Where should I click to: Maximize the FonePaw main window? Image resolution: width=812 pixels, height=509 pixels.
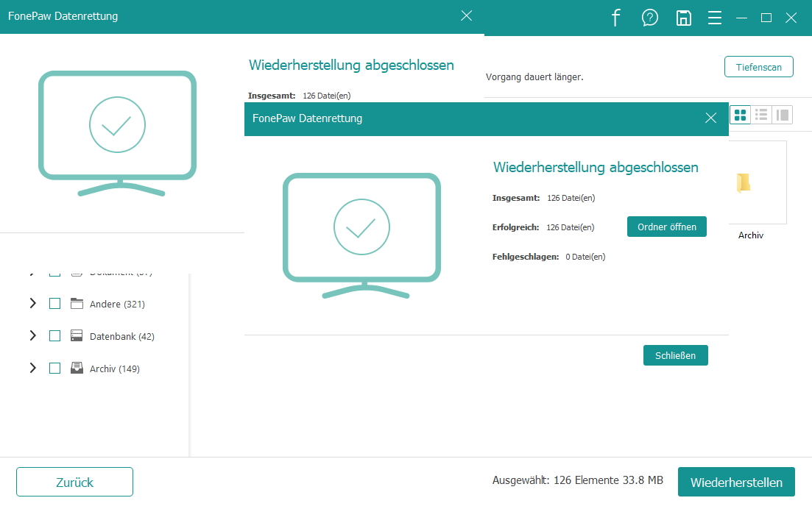(766, 18)
